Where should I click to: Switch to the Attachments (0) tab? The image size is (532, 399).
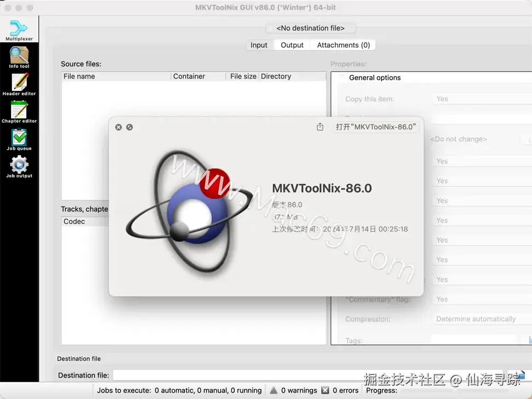point(343,45)
